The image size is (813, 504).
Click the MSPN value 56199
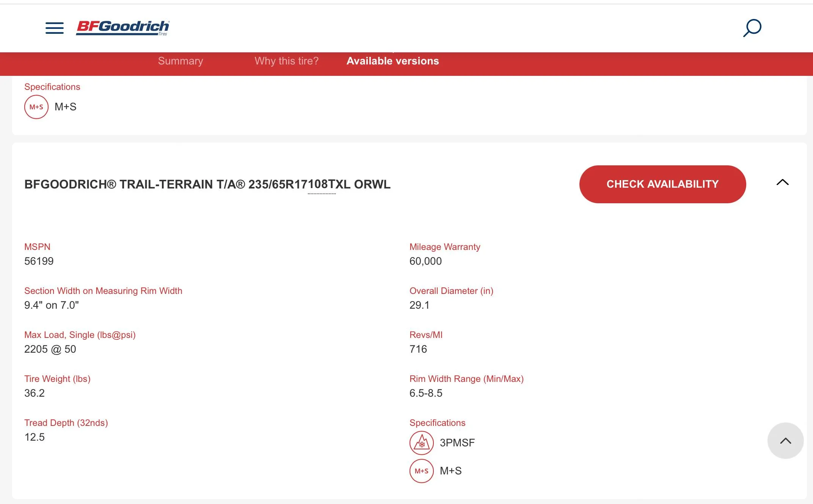[x=39, y=261]
